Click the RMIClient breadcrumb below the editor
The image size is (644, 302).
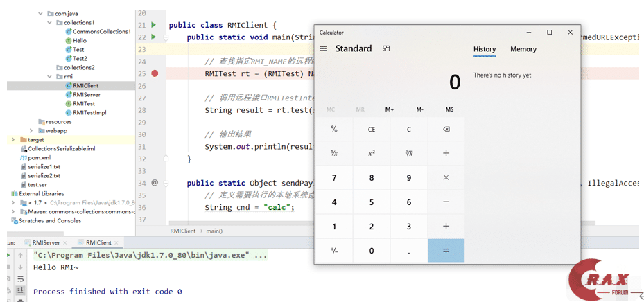pyautogui.click(x=183, y=231)
